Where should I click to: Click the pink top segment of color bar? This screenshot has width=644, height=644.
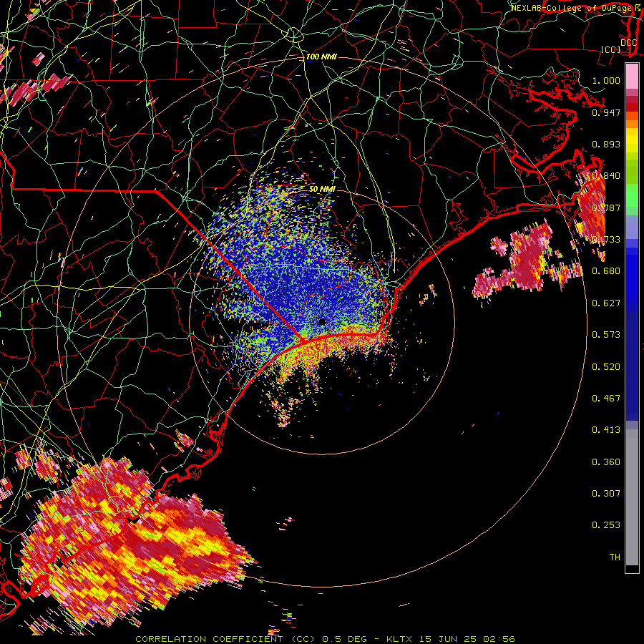point(632,76)
